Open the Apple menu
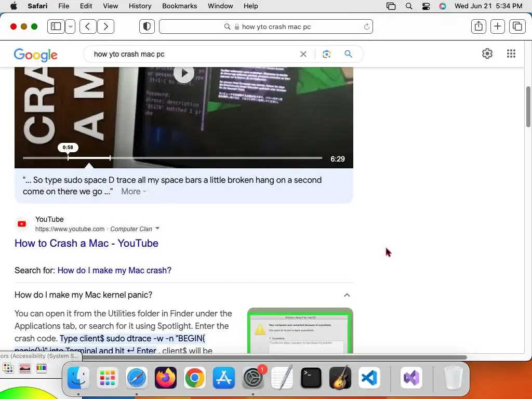The height and width of the screenshot is (399, 532). (x=14, y=6)
